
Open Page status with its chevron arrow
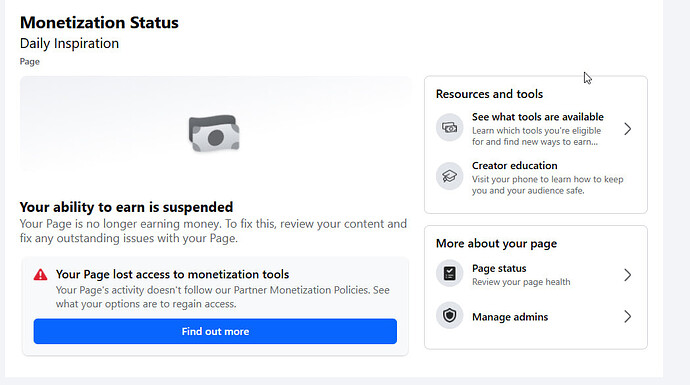[628, 275]
